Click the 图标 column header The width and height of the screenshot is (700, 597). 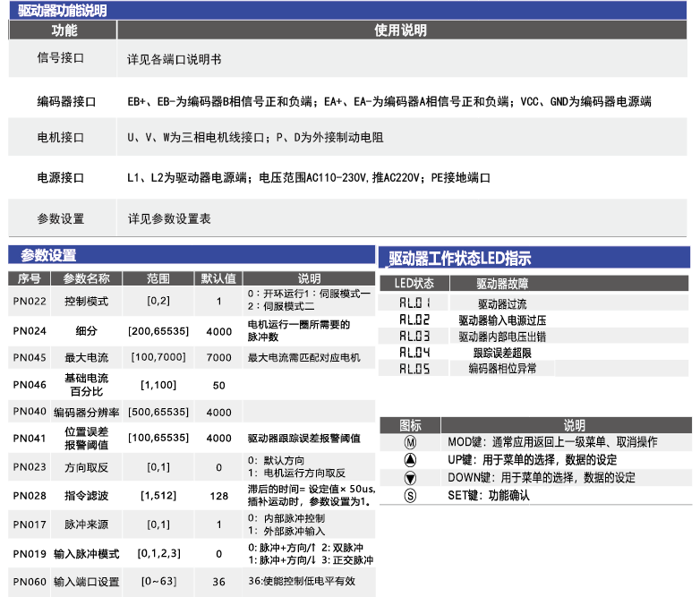pos(410,425)
